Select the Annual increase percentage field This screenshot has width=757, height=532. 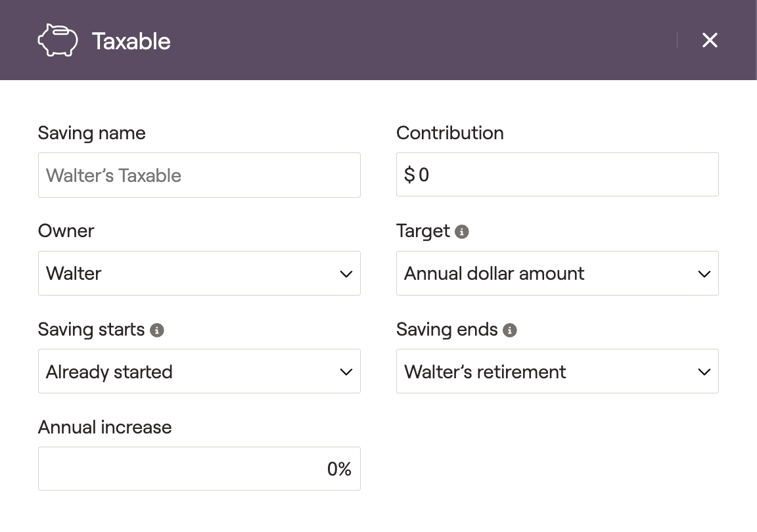coord(199,468)
